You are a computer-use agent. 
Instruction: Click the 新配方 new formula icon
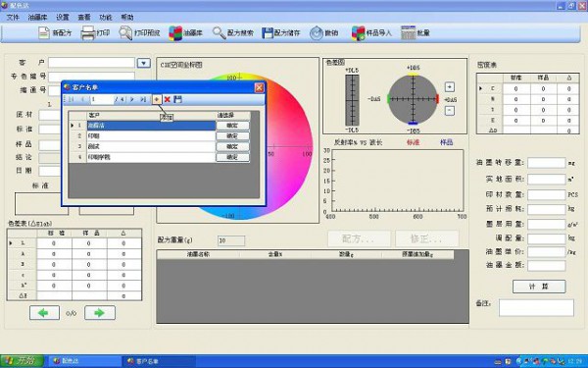(44, 33)
